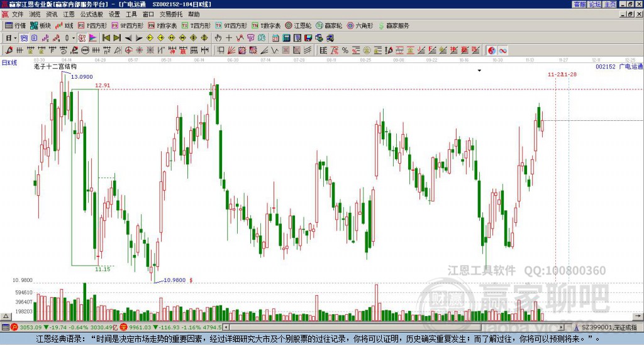Viewport: 644px width, 345px height.
Task: Toggle the infinity symbol toolbar button
Action: tap(502, 50)
